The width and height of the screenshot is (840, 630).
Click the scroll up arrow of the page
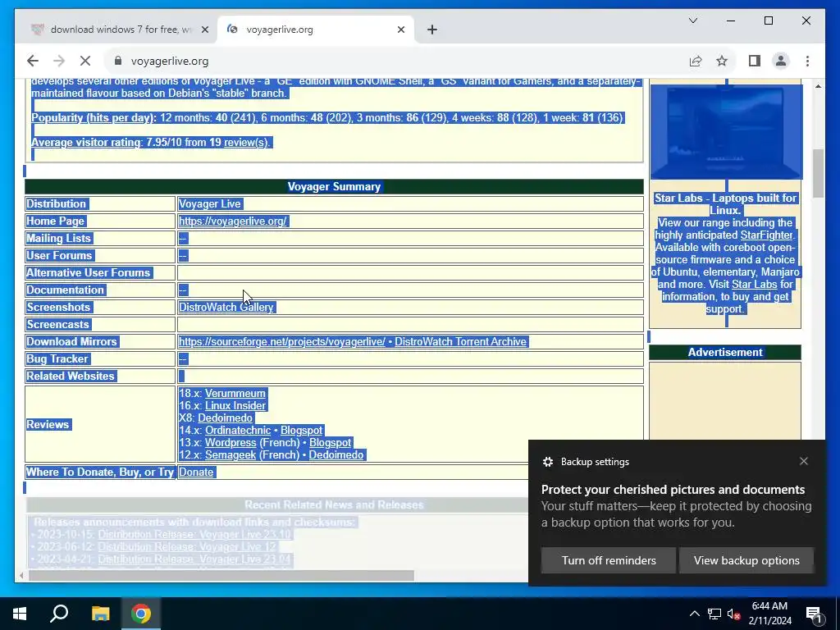[818, 86]
